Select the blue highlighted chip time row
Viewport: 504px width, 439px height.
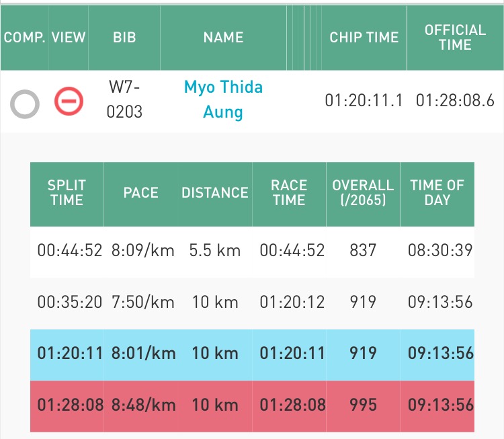pos(252,353)
